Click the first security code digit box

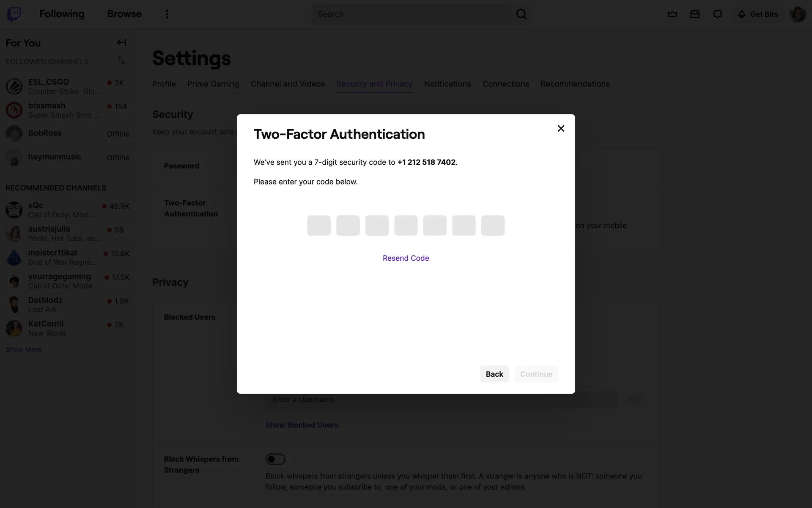coord(319,226)
